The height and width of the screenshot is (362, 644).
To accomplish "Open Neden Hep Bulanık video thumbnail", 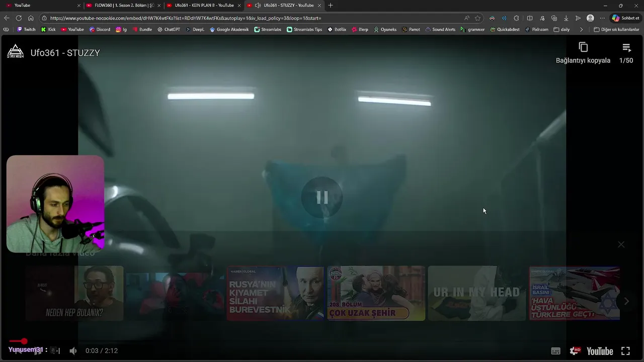I will point(74,294).
